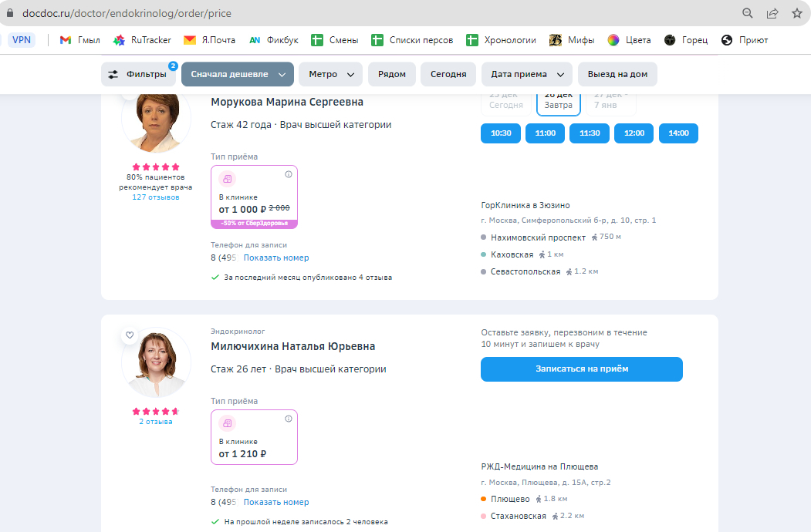The image size is (811, 532).
Task: Open the Хронологии sheets bookmark icon
Action: pyautogui.click(x=472, y=40)
